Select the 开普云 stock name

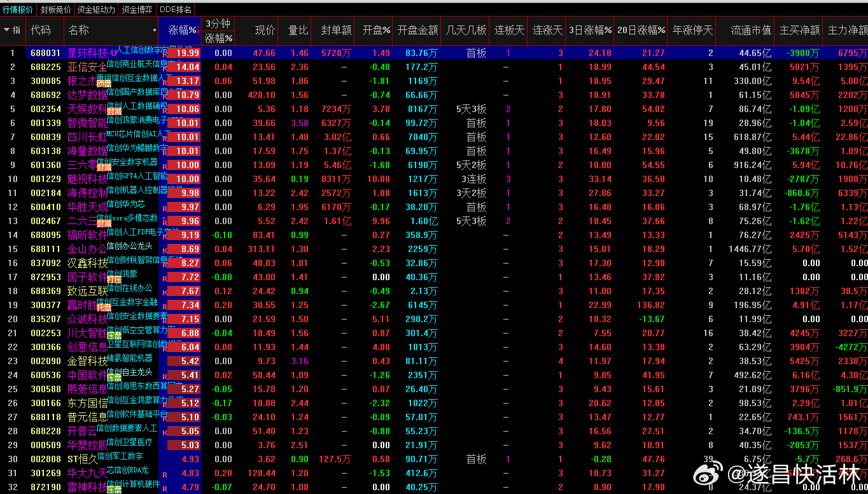coord(83,431)
